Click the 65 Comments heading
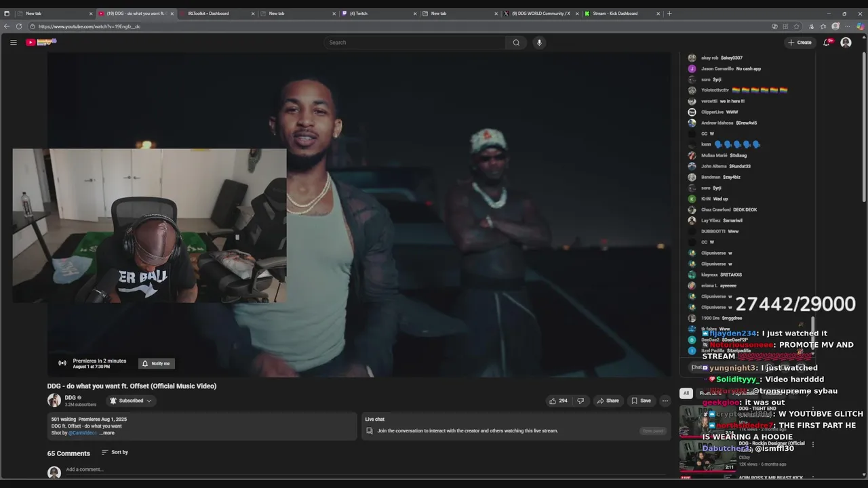 (68, 453)
